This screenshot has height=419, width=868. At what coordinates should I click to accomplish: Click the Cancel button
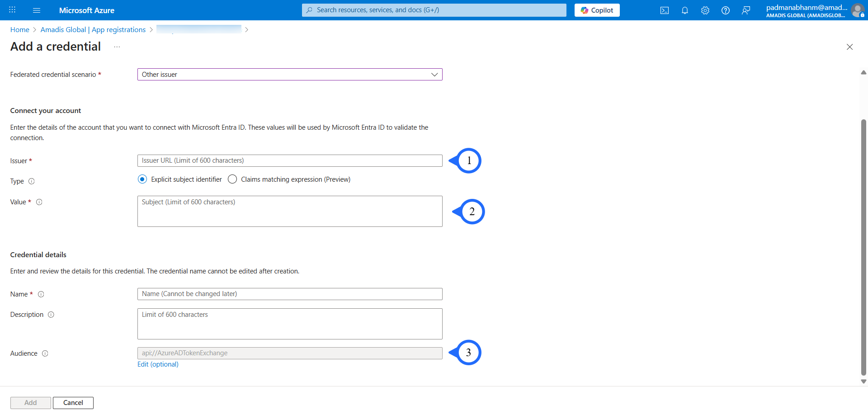click(73, 403)
